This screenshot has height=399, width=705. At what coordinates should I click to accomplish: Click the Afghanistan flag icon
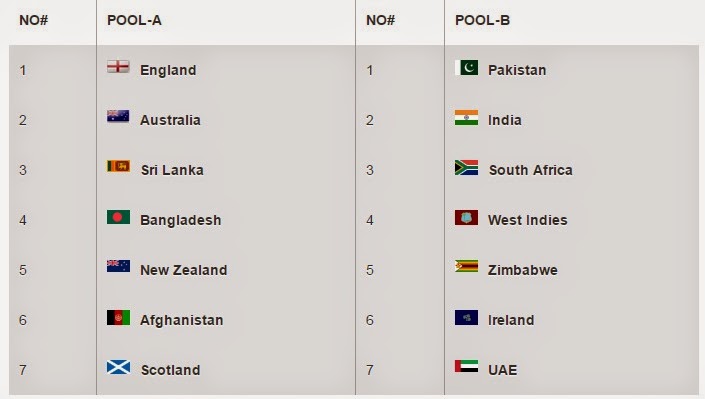click(x=118, y=318)
